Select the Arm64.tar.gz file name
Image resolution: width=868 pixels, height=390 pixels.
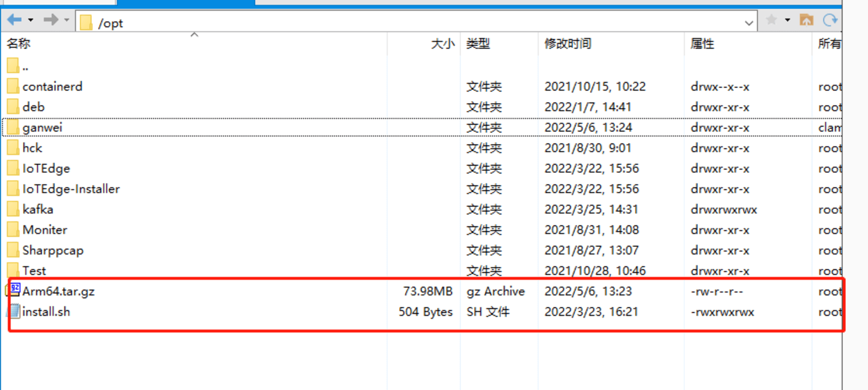[x=58, y=291]
